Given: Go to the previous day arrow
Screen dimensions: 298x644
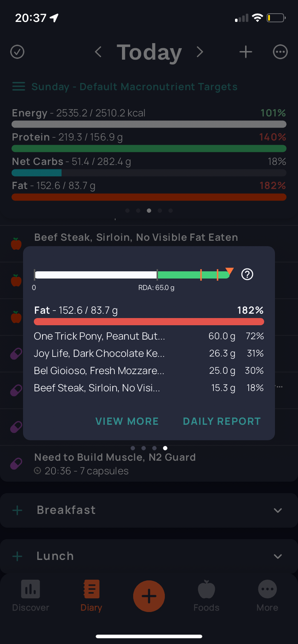Looking at the screenshot, I should click(98, 52).
